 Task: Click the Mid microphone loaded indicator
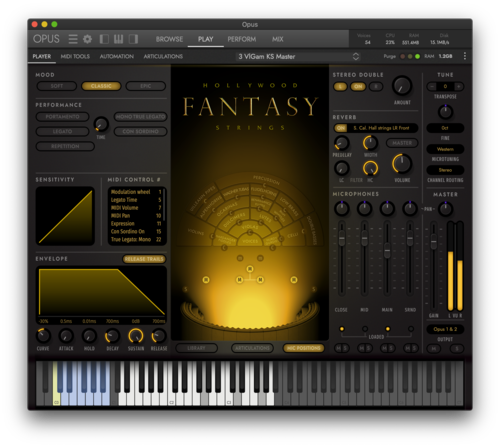coord(365,329)
